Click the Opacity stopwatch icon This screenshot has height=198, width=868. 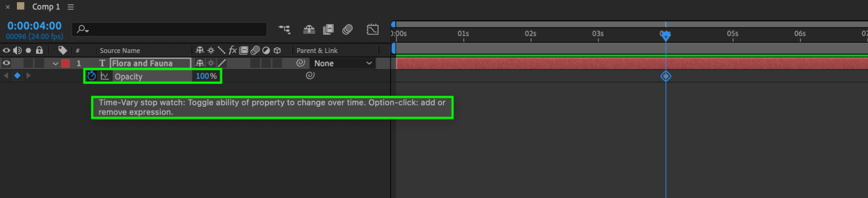click(x=91, y=76)
